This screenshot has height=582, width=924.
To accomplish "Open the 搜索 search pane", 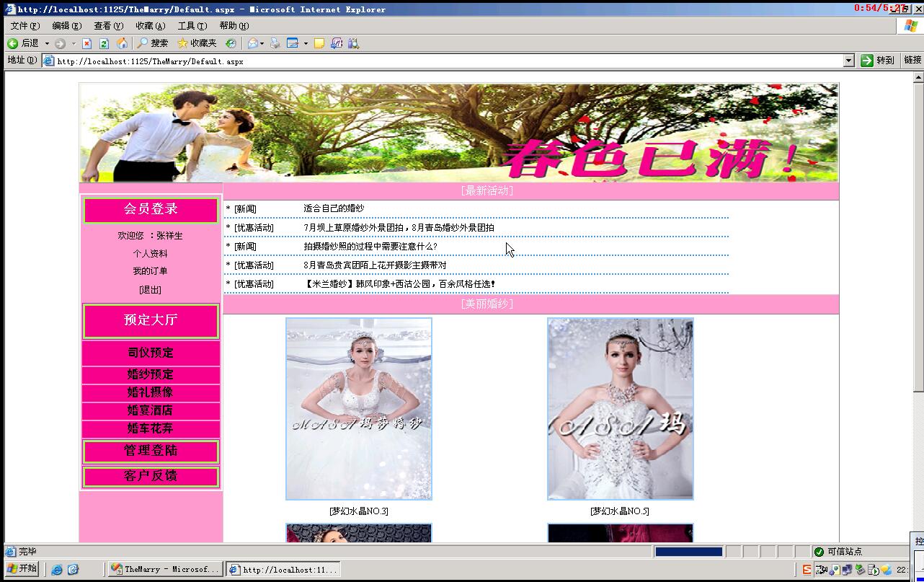I will (x=153, y=43).
